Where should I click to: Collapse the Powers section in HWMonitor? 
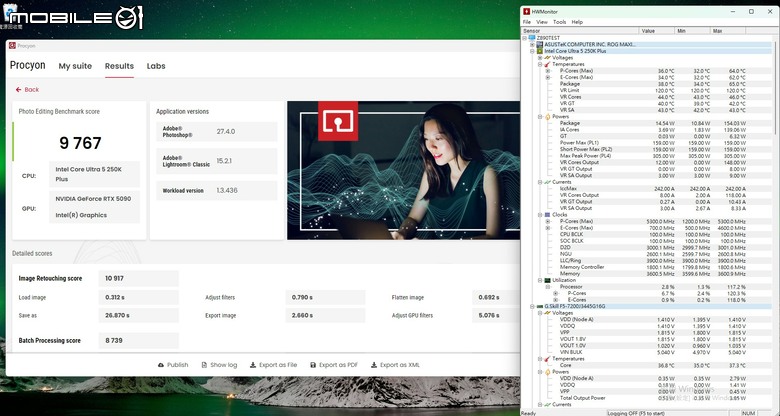coord(540,117)
